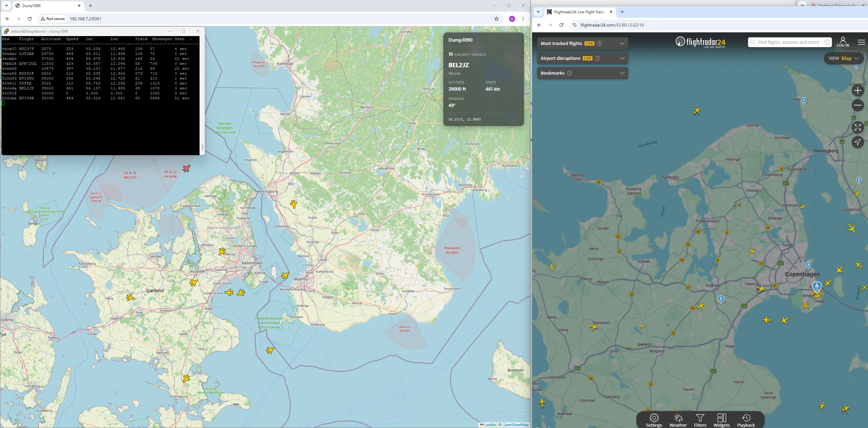The image size is (868, 428).
Task: Bookmark the Dump1090 page with star
Action: pos(496,19)
